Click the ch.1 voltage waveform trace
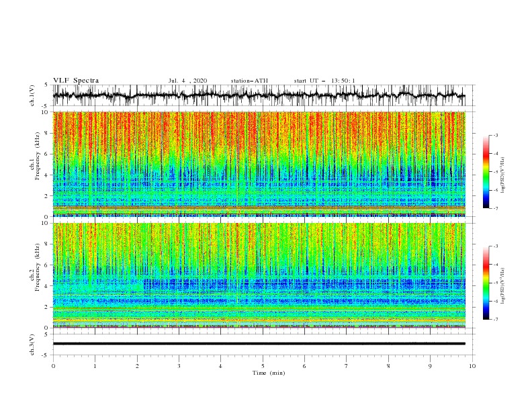The width and height of the screenshot is (532, 411). [x=259, y=95]
